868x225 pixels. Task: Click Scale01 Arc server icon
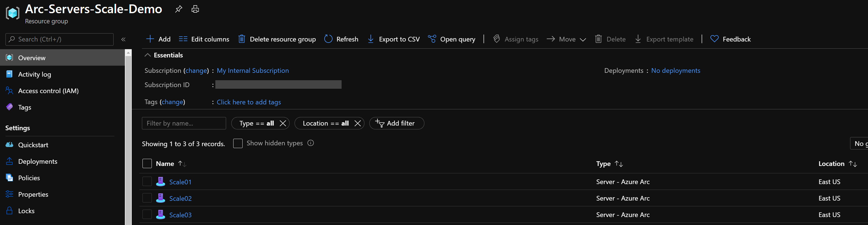coord(161,182)
